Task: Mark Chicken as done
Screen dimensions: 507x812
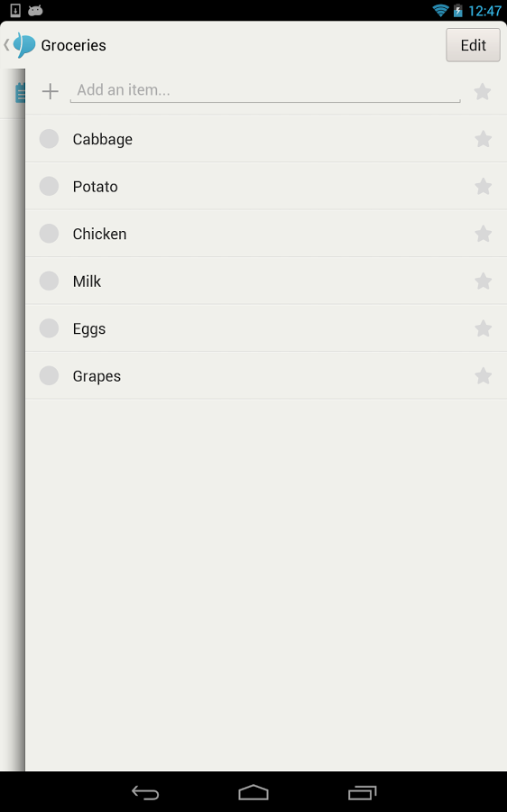Action: [50, 234]
